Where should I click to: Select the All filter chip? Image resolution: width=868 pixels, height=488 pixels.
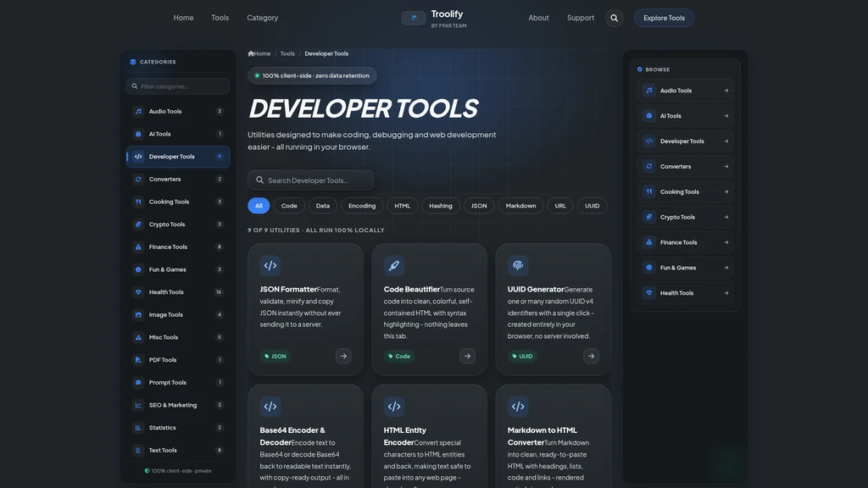pyautogui.click(x=259, y=206)
